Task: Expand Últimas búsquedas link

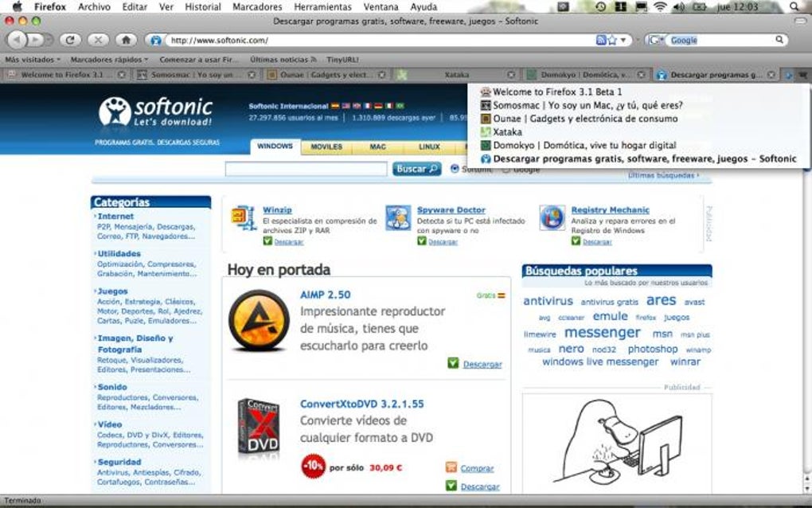Action: point(663,175)
